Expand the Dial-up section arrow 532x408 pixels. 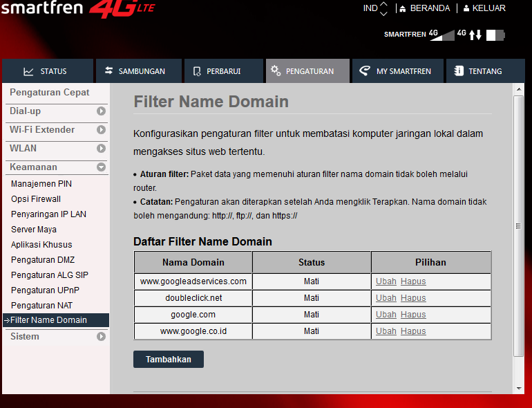click(101, 111)
